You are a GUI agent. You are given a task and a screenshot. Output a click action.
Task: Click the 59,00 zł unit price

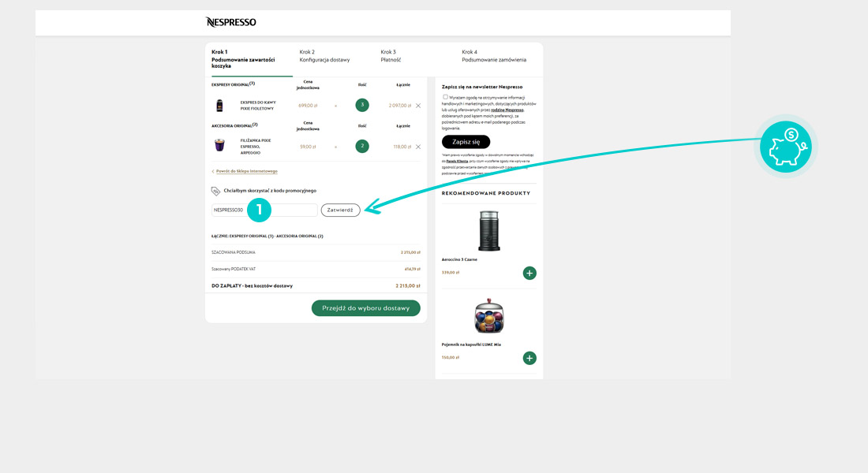point(308,147)
